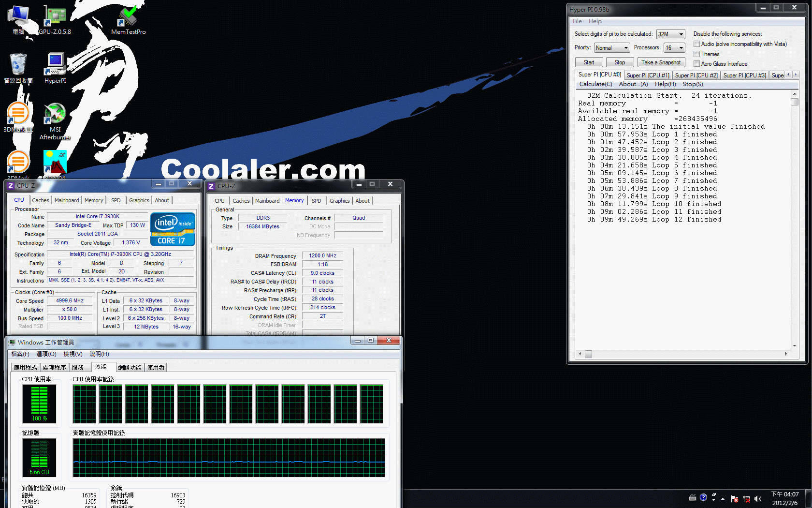Show hidden tray icons arrow

point(723,498)
